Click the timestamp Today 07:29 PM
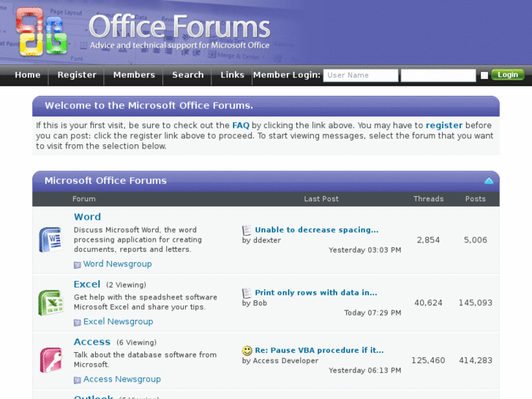This screenshot has height=399, width=532. pos(372,313)
